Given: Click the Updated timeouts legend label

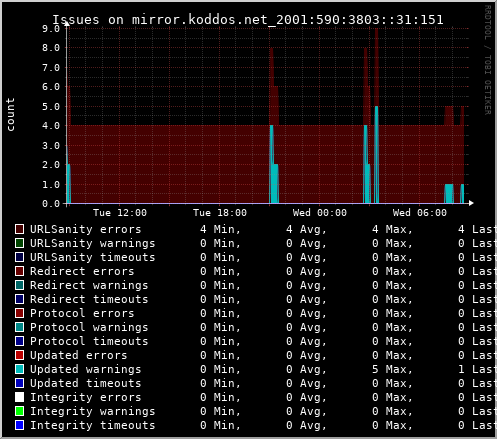Looking at the screenshot, I should (x=86, y=383).
